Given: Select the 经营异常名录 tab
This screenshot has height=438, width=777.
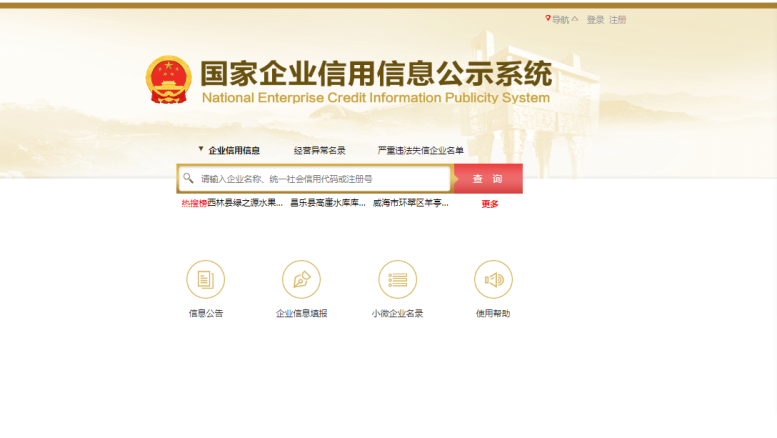Looking at the screenshot, I should coord(319,150).
